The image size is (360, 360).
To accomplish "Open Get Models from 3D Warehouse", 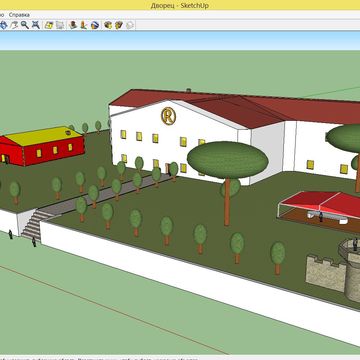I will (x=108, y=25).
